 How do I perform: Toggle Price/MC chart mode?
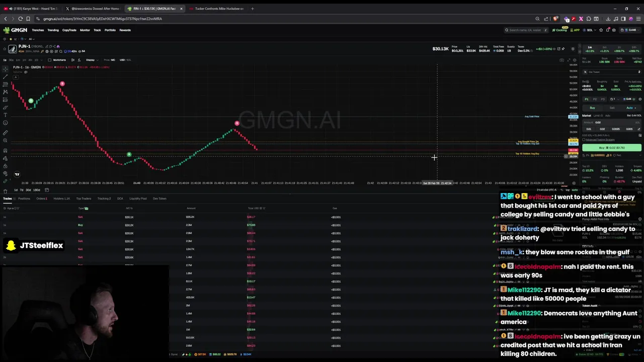click(x=109, y=60)
